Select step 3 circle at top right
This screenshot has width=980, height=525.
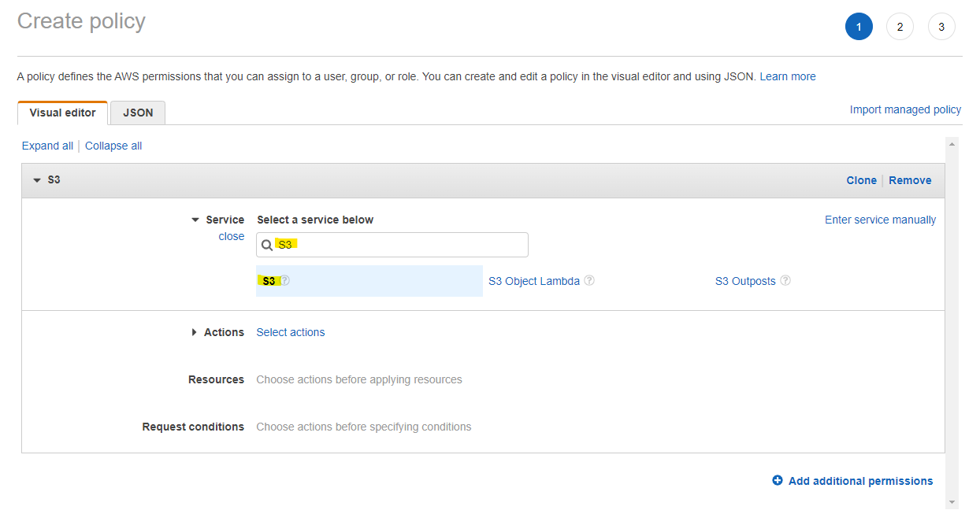[x=941, y=26]
